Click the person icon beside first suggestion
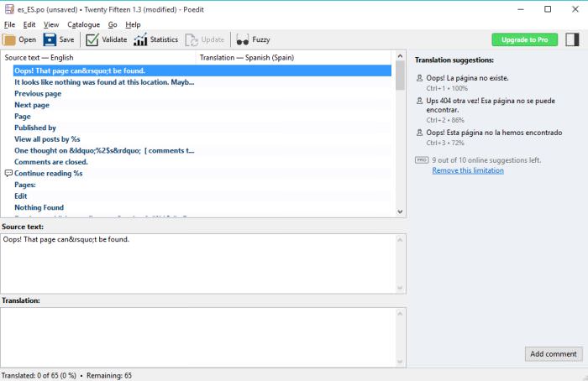This screenshot has height=381, width=588. pos(419,78)
